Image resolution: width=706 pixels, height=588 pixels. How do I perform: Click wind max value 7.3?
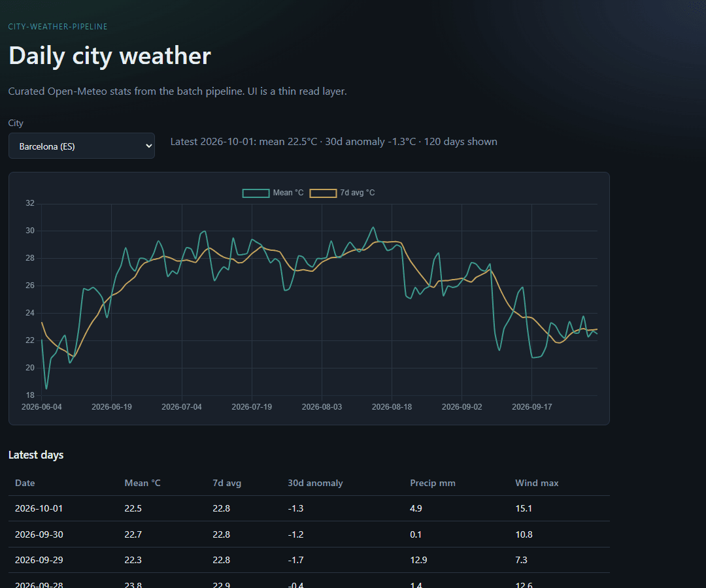point(521,560)
